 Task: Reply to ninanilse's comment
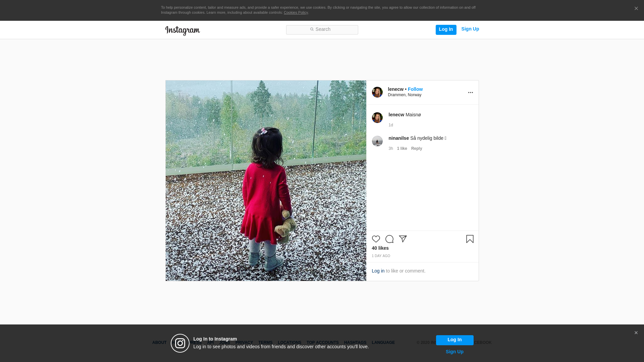[x=416, y=148]
